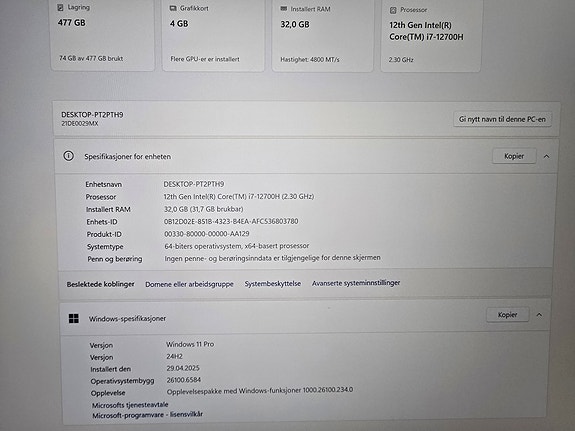Viewport: 575px width, 431px height.
Task: Select the Prosessor i7-12700H card
Action: click(x=431, y=36)
